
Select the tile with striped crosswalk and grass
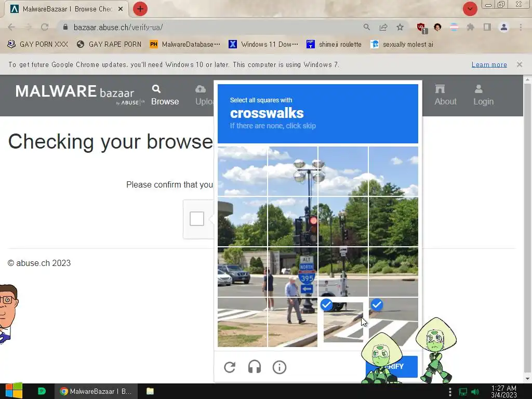(x=242, y=322)
